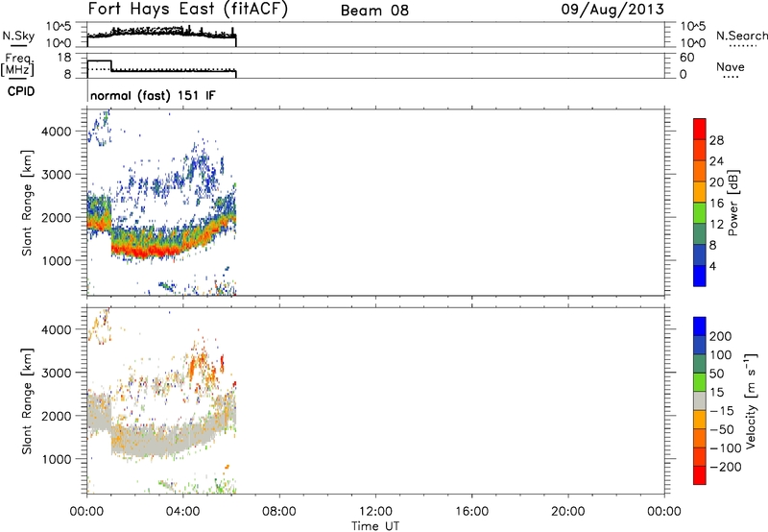Click the "Power [dB]" colorbar label

tap(732, 203)
